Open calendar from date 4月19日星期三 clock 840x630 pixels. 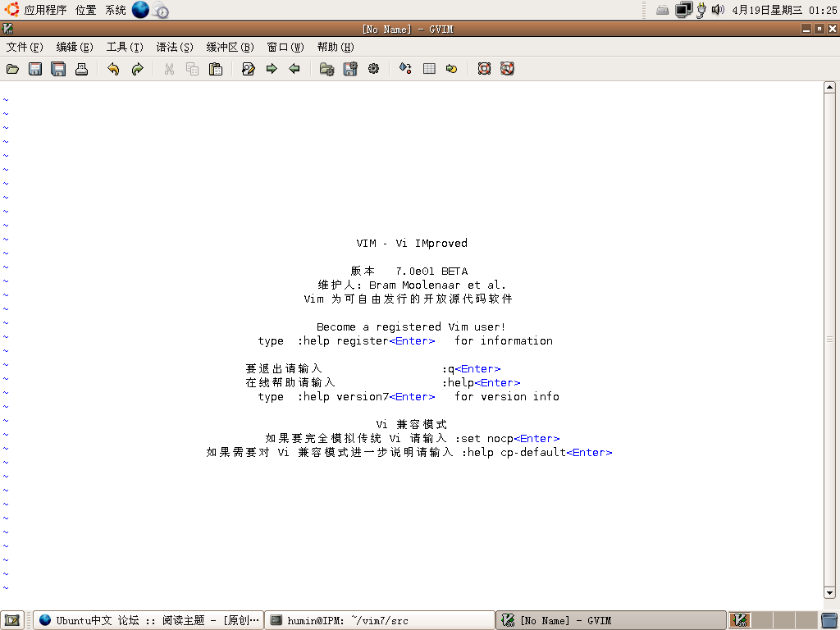(x=784, y=10)
